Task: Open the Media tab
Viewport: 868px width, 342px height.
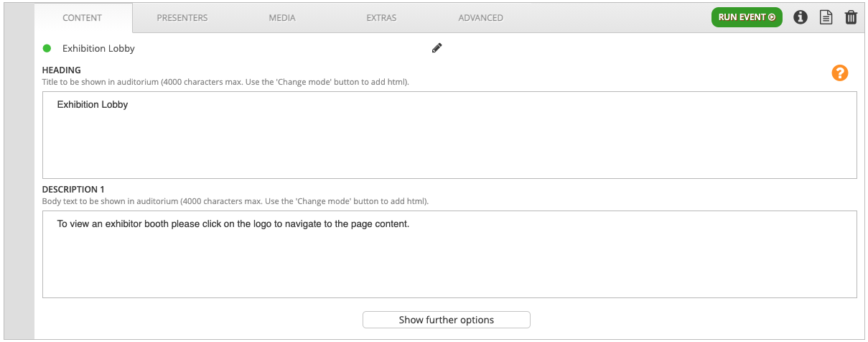Action: (x=282, y=18)
